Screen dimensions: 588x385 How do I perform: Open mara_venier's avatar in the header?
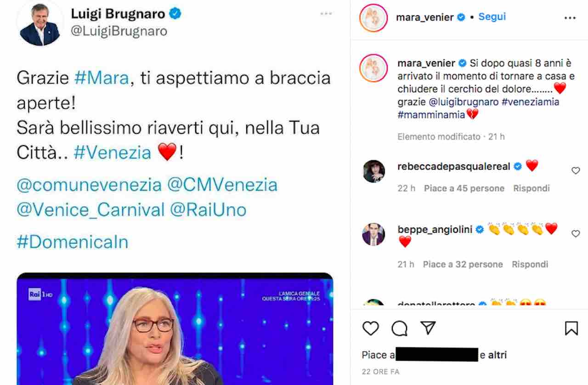pyautogui.click(x=373, y=18)
